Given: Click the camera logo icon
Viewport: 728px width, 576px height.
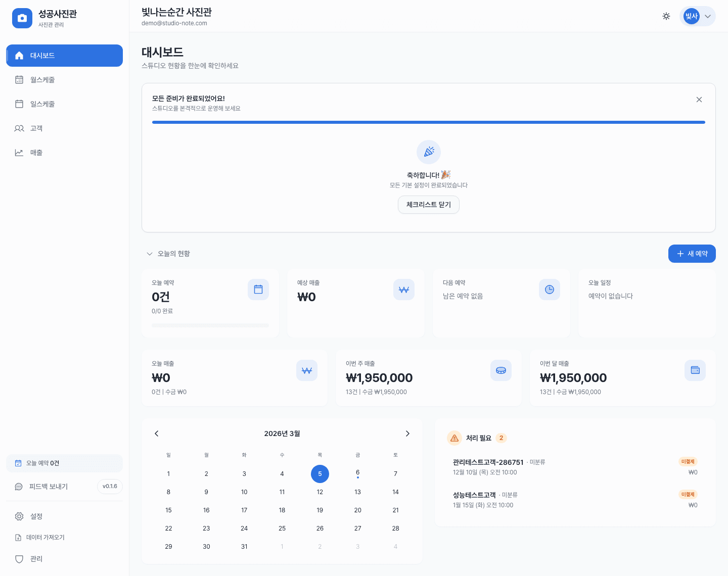Looking at the screenshot, I should coord(22,18).
